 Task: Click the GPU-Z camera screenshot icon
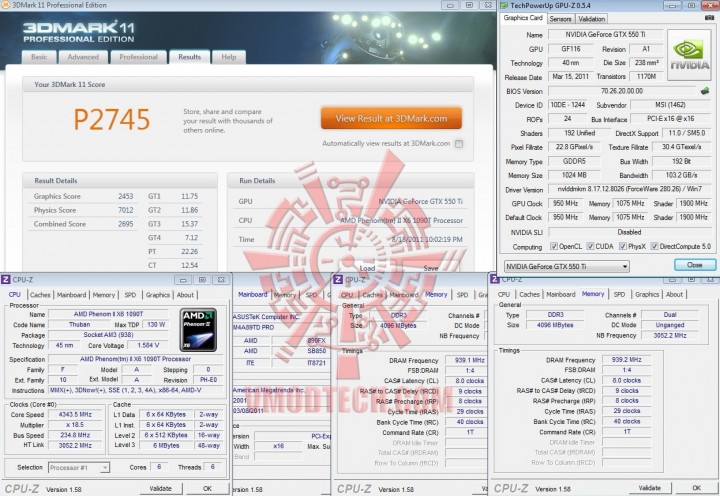(709, 18)
